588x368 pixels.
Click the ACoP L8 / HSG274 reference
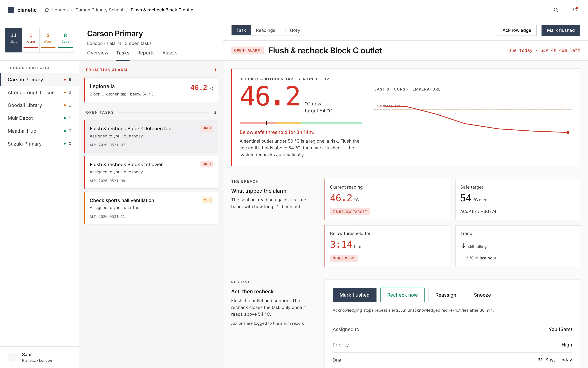[x=478, y=211]
